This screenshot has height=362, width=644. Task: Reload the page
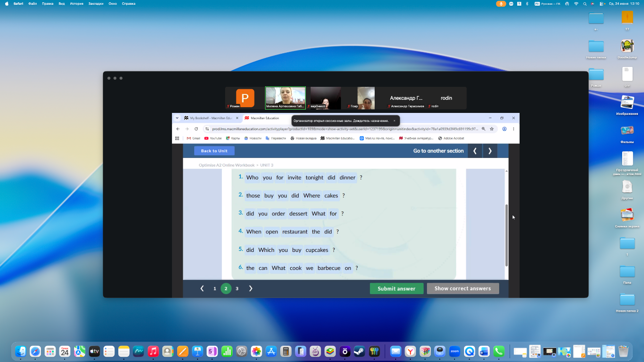196,129
